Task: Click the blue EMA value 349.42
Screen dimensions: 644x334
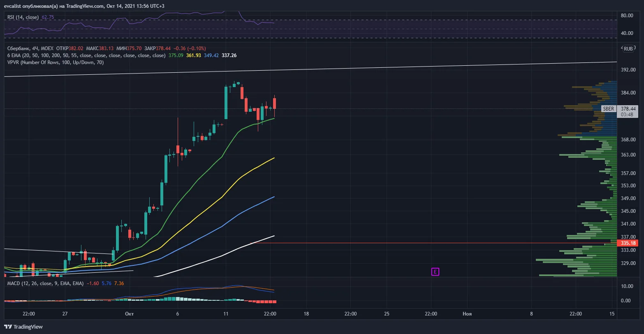Action: [211, 55]
